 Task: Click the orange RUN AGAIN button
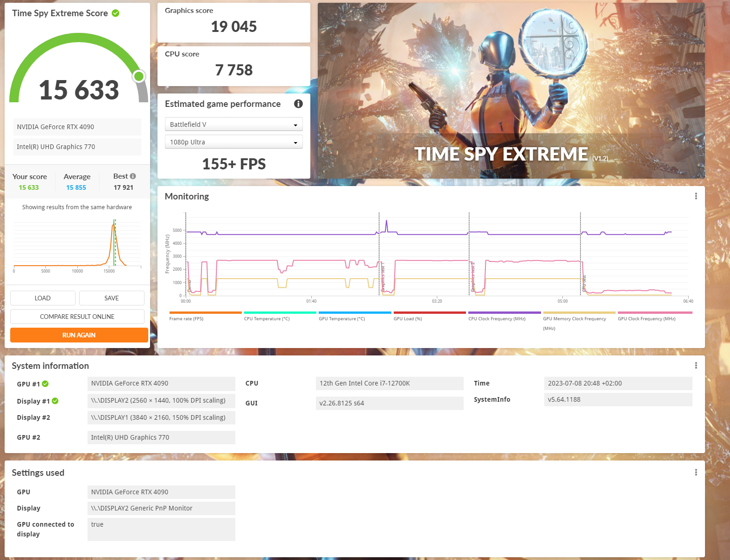[79, 335]
